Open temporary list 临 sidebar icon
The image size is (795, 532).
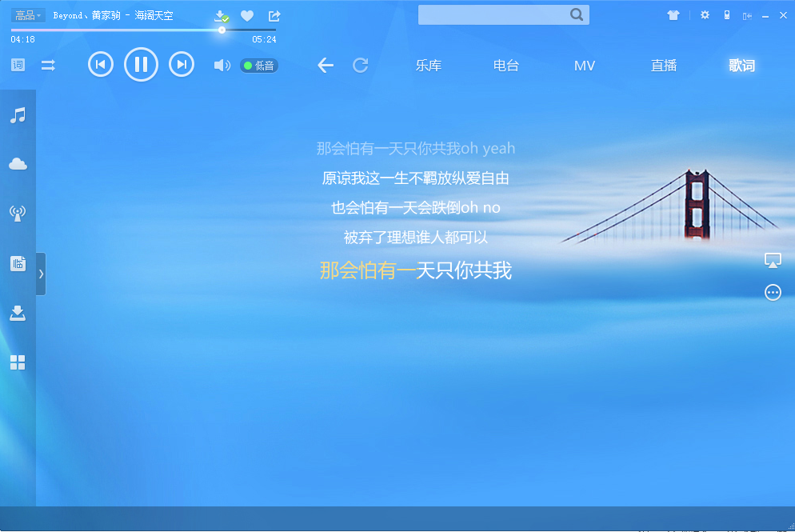[x=18, y=264]
